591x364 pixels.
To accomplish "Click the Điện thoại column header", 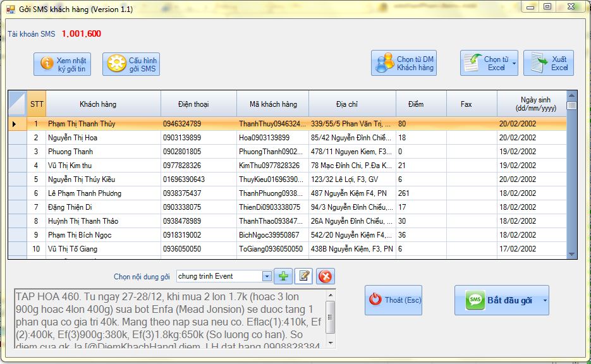I will [198, 104].
